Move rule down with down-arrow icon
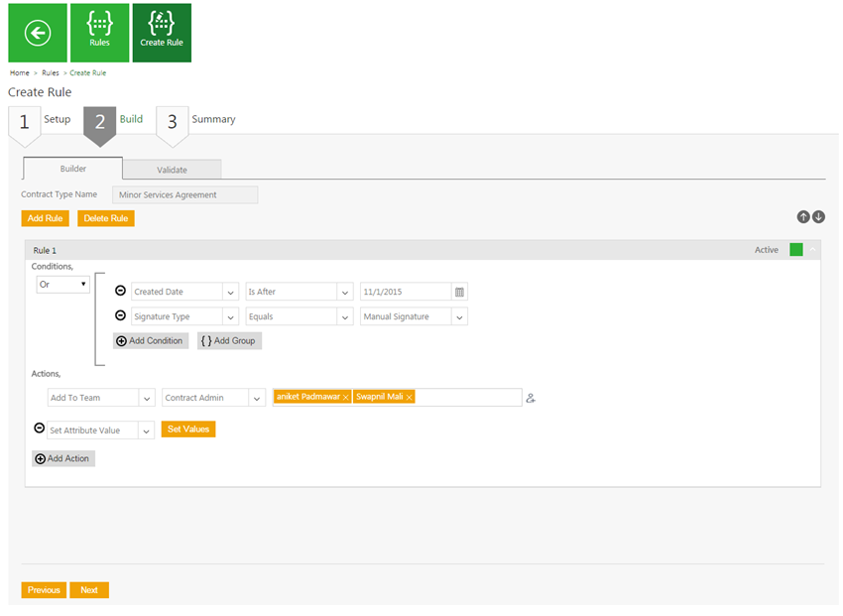843x616 pixels. point(818,217)
